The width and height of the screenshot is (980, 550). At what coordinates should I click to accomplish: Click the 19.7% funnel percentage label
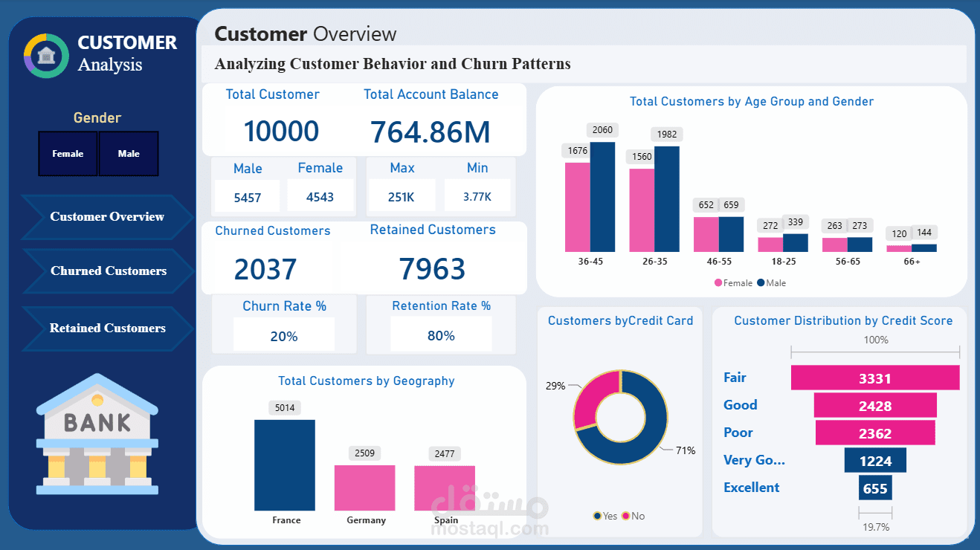[875, 527]
